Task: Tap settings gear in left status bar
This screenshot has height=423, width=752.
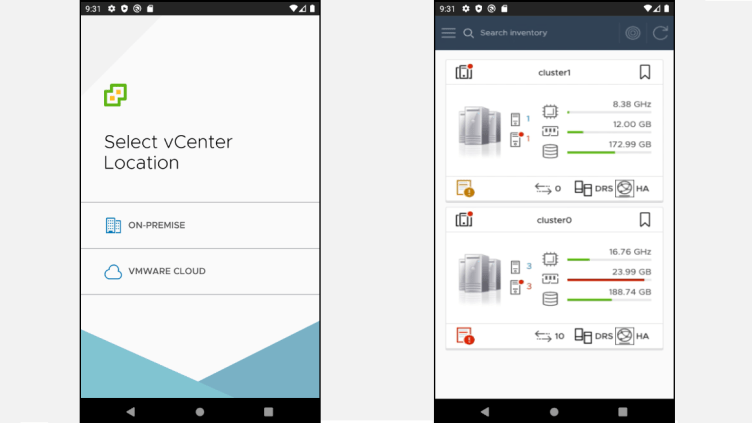Action: [112, 9]
